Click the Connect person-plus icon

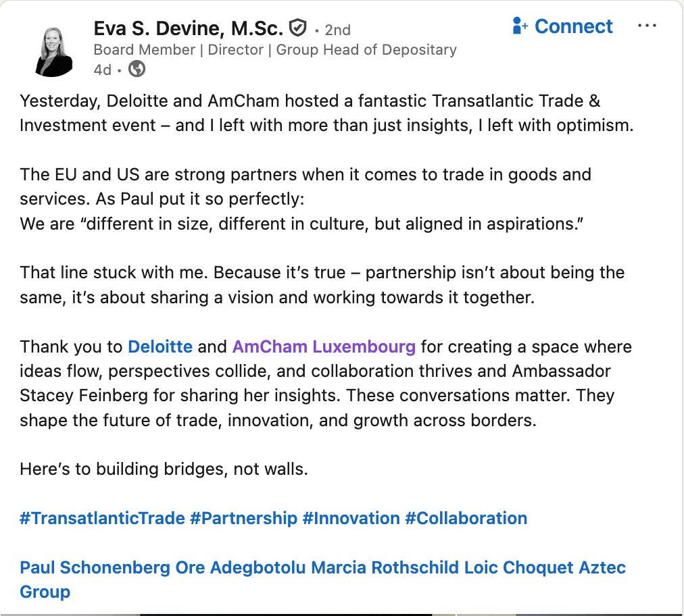point(520,26)
